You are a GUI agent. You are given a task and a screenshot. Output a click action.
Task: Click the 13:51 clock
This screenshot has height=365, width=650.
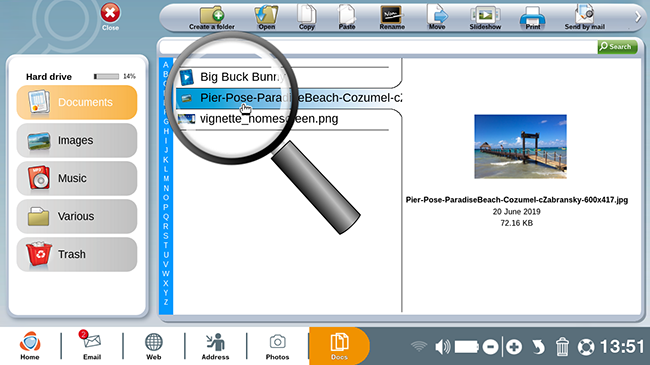pyautogui.click(x=622, y=346)
